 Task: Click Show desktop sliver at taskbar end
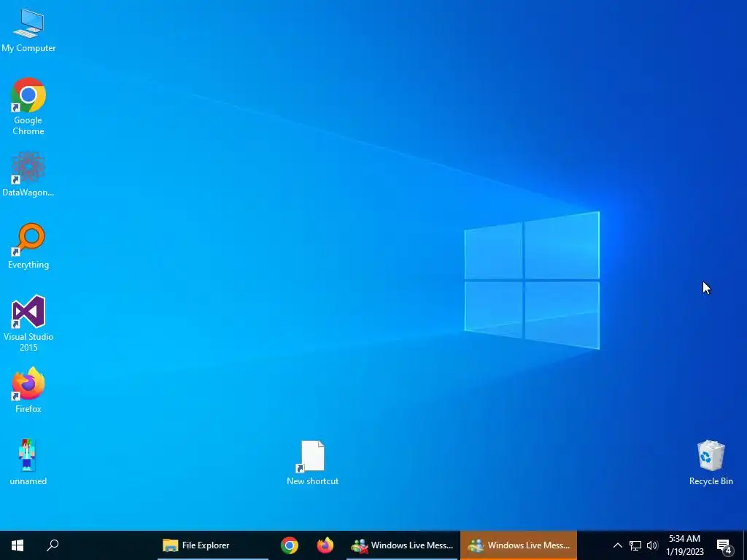click(x=745, y=545)
